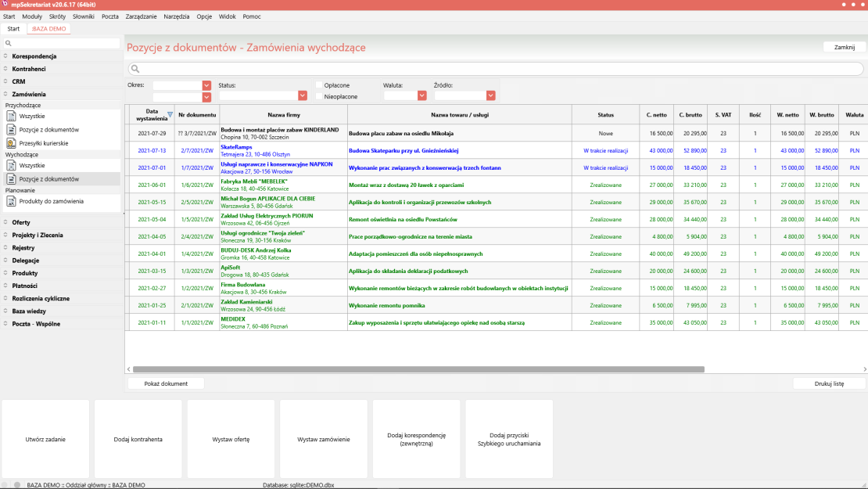Screen dimensions: 868x489
Task: Open Przesyłki kurierskie icon in sidebar
Action: pos(12,143)
